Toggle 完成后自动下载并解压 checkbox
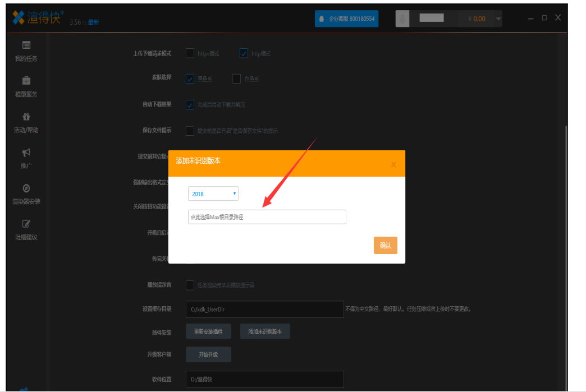 tap(190, 104)
